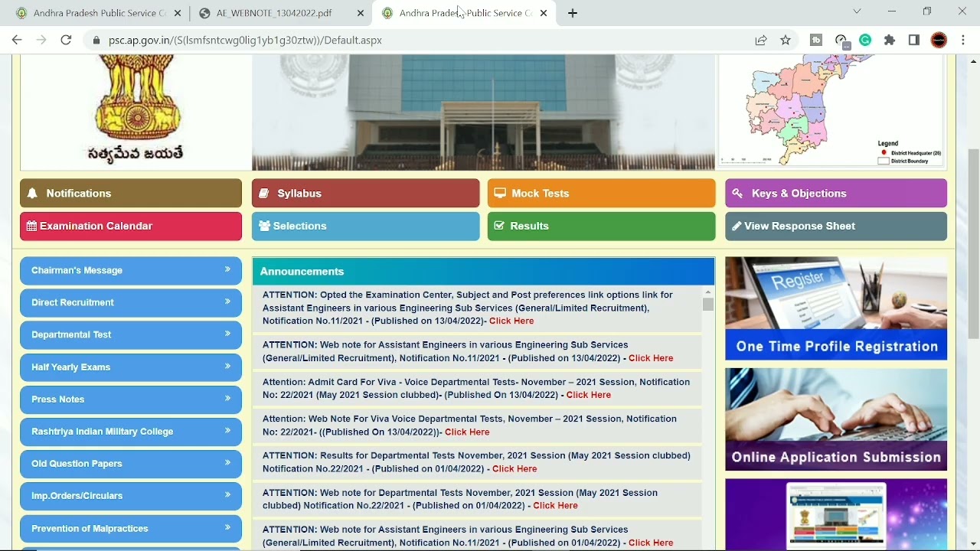The image size is (980, 551).
Task: Click the Announcements panel header
Action: coord(483,272)
